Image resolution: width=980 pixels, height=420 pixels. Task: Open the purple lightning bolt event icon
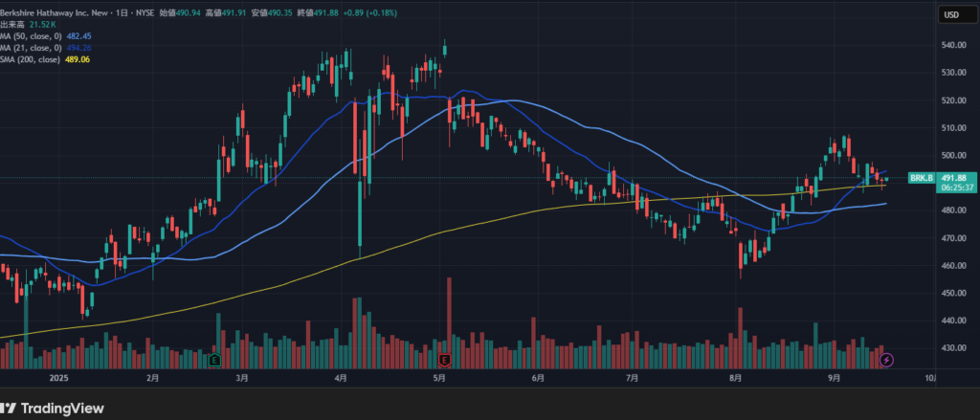coord(887,360)
